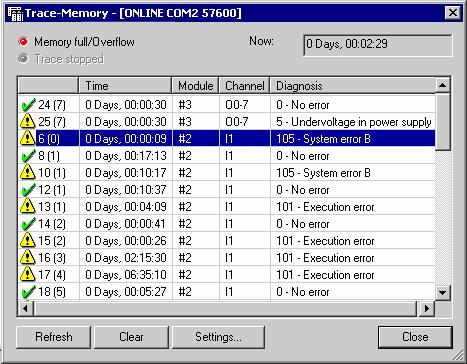Click the horizontal scrollbar right arrow

tap(427, 308)
